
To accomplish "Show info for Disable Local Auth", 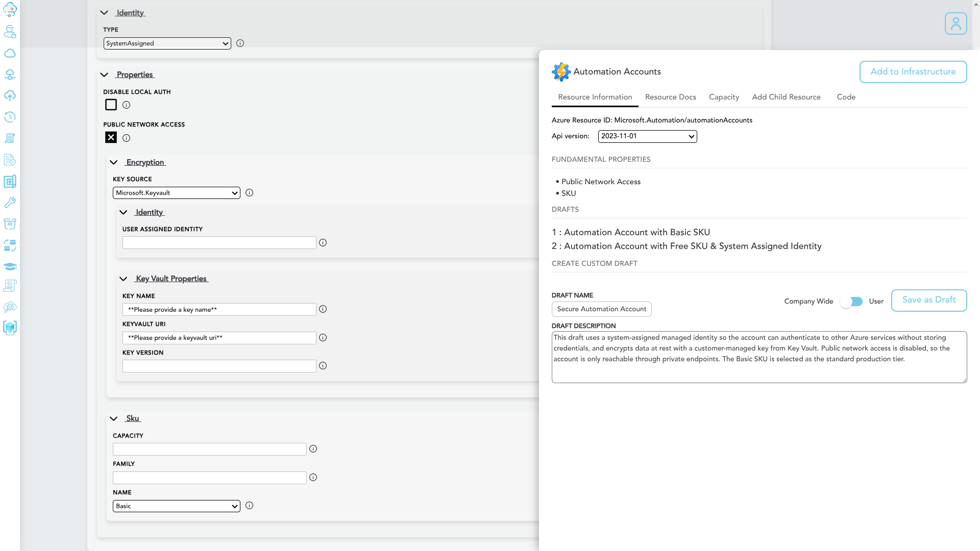I will point(126,105).
